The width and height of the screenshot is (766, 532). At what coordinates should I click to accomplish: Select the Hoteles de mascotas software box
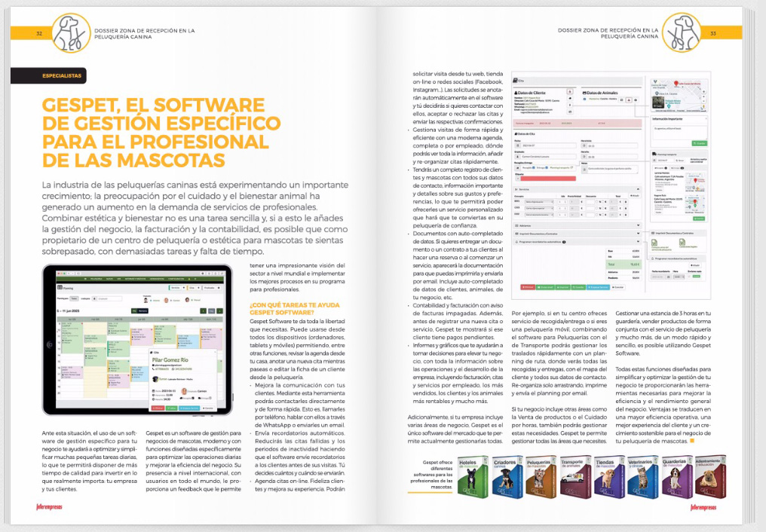[473, 477]
